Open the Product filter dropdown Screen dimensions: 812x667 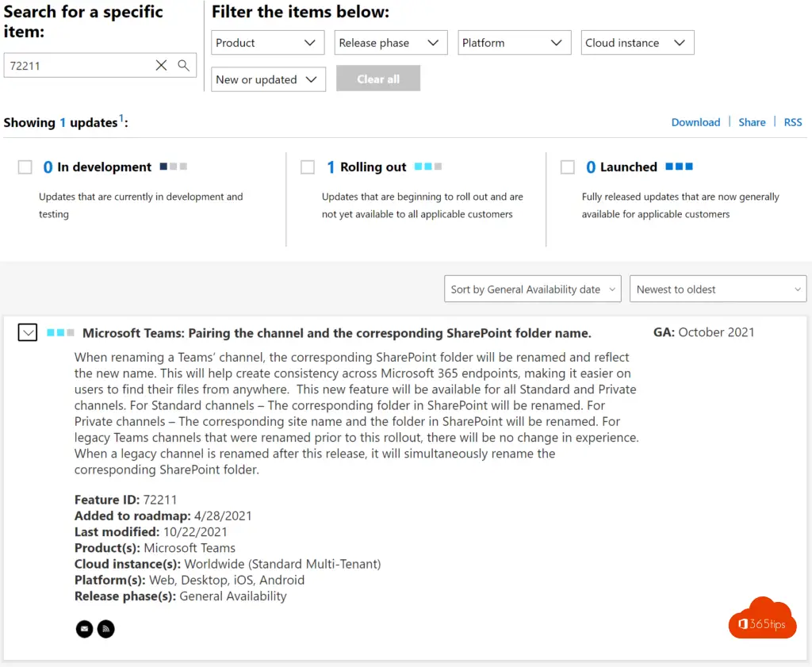pos(267,42)
